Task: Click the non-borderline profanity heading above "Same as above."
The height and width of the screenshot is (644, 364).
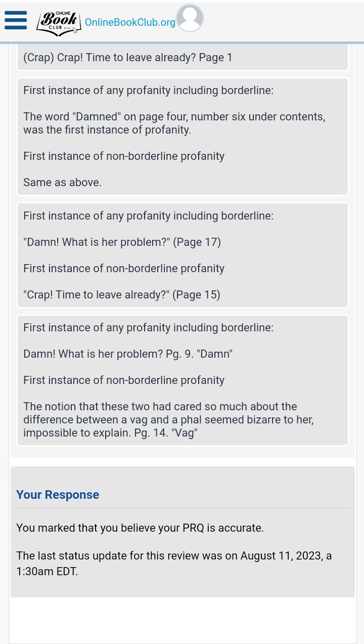Action: click(x=124, y=156)
